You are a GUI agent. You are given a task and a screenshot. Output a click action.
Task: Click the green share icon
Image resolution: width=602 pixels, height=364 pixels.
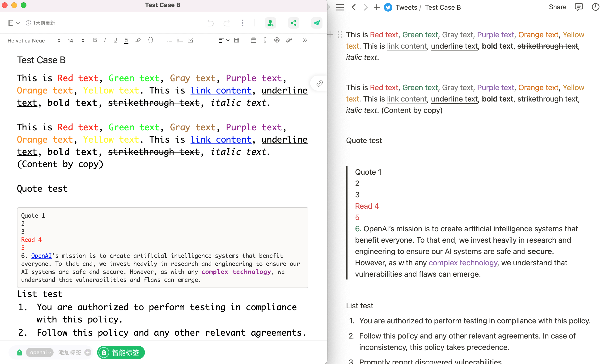coord(293,23)
